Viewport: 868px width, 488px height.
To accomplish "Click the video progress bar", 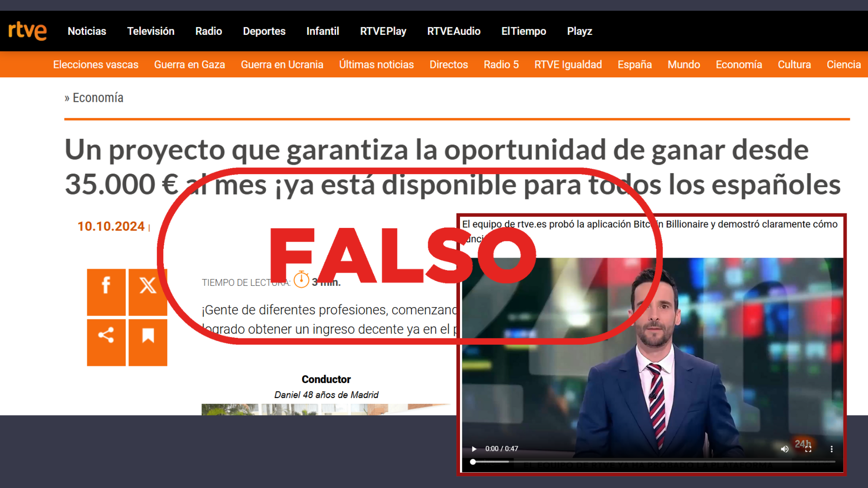I will pyautogui.click(x=588, y=462).
